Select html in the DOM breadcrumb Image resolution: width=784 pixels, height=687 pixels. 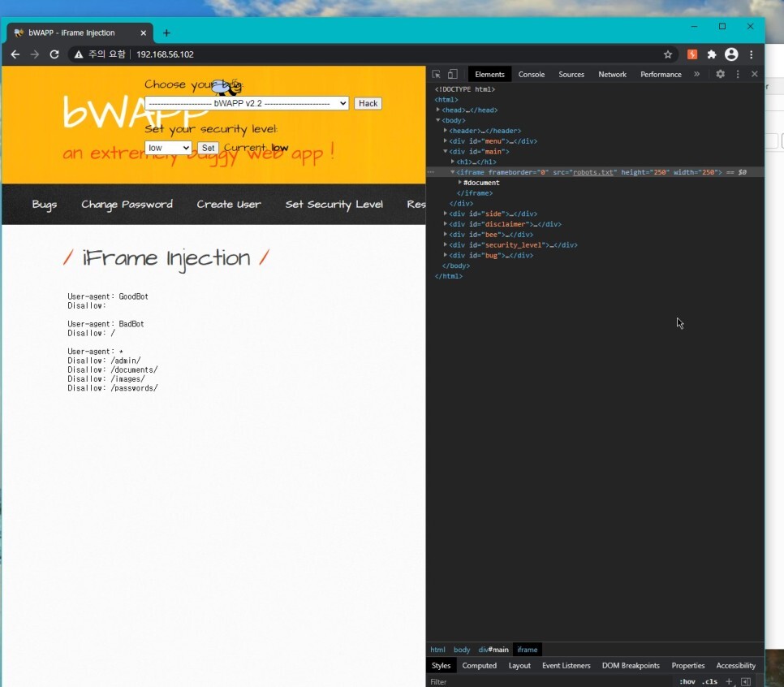point(437,650)
